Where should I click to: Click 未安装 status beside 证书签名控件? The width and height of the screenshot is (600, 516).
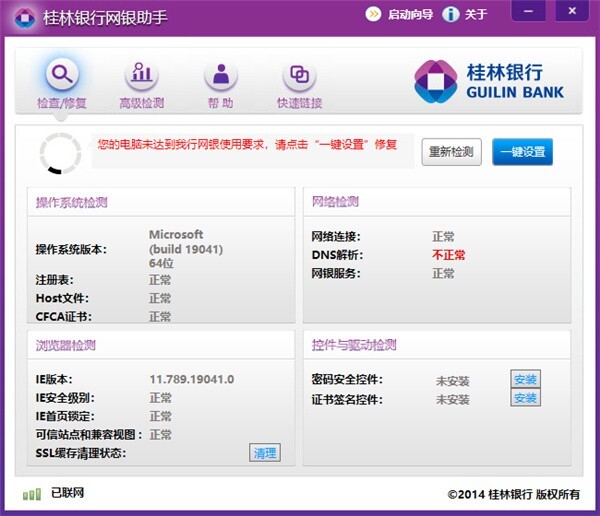(453, 400)
